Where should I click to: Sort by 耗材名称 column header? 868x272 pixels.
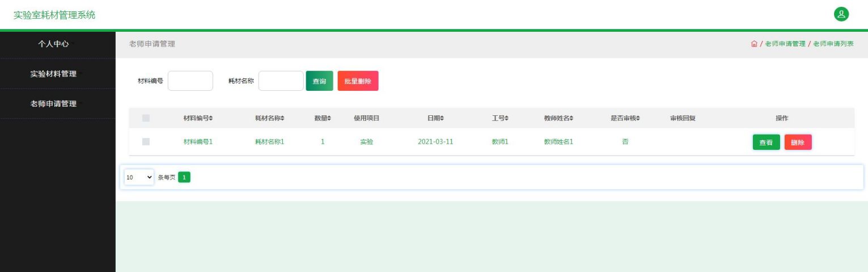(x=269, y=118)
